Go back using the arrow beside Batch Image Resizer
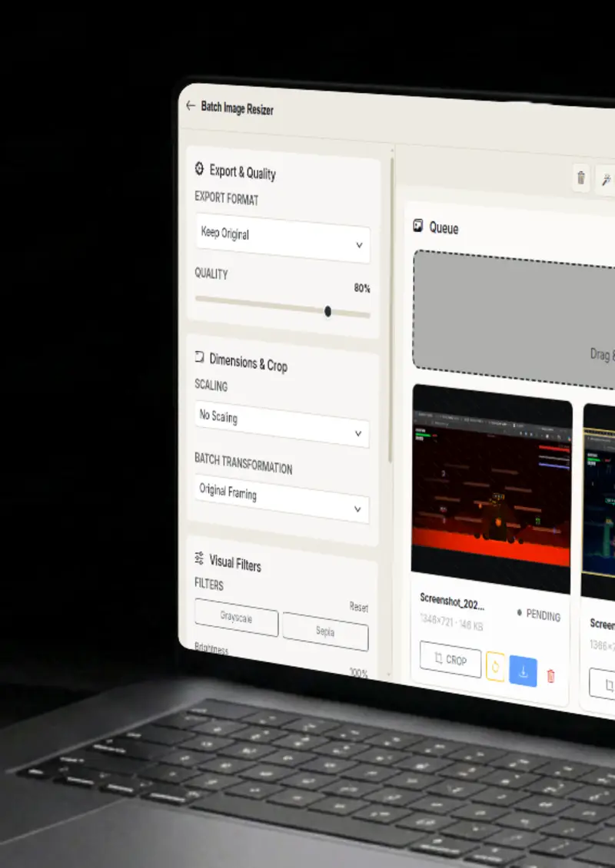The height and width of the screenshot is (868, 615). tap(191, 105)
